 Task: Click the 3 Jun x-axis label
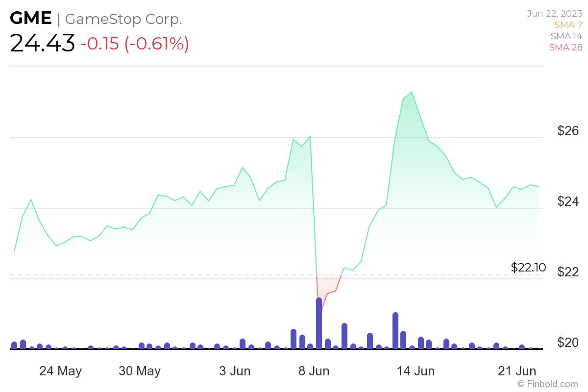pos(235,371)
